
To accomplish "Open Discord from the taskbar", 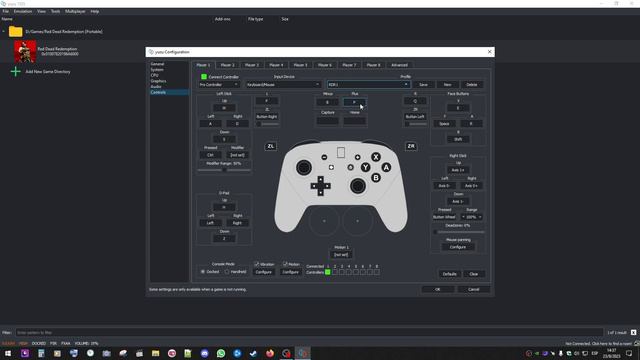I will pos(204,353).
